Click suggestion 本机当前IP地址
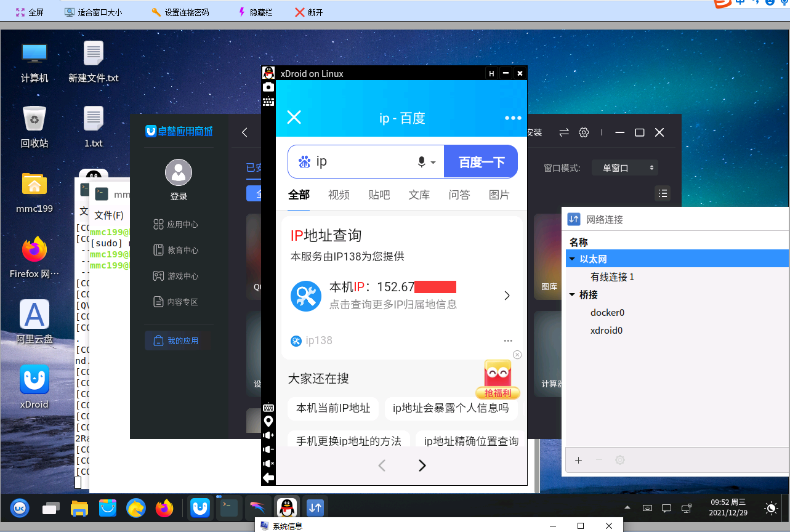 point(333,408)
